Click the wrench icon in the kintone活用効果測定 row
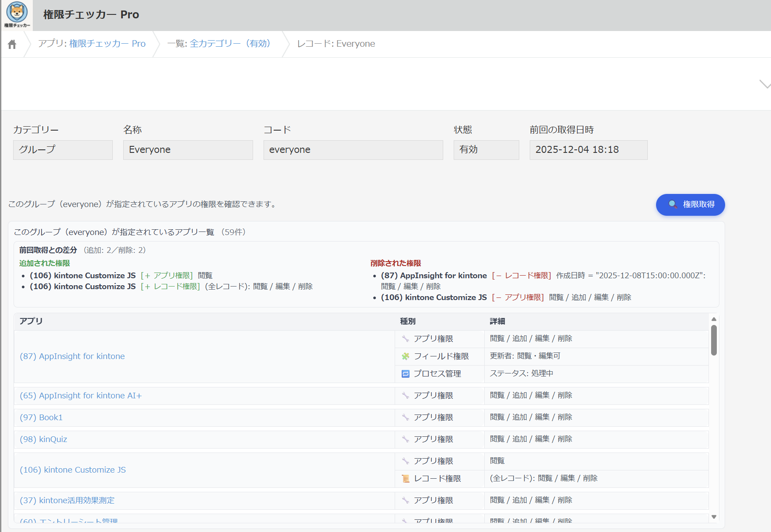Image resolution: width=771 pixels, height=532 pixels. pos(406,501)
